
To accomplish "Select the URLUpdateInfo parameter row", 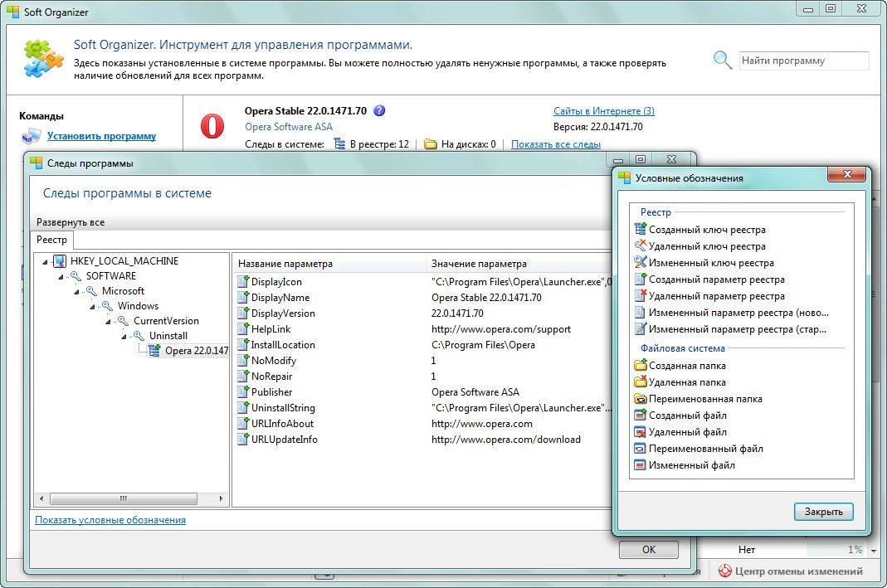I will (422, 439).
